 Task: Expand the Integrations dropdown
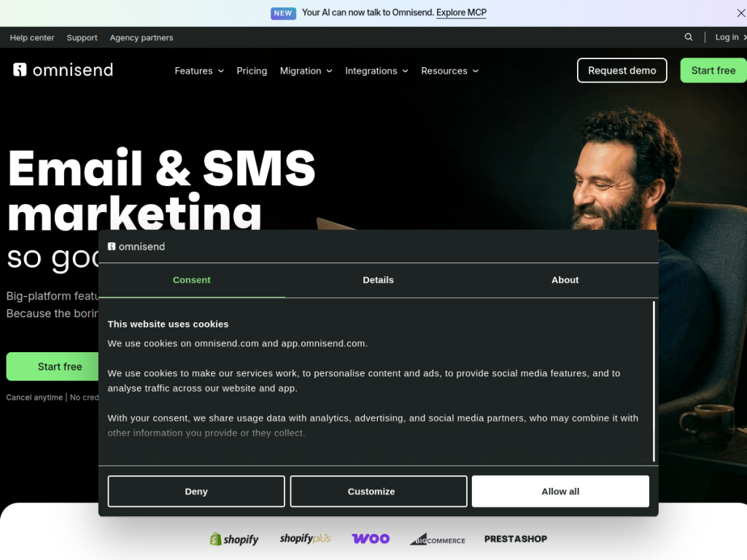click(x=376, y=71)
